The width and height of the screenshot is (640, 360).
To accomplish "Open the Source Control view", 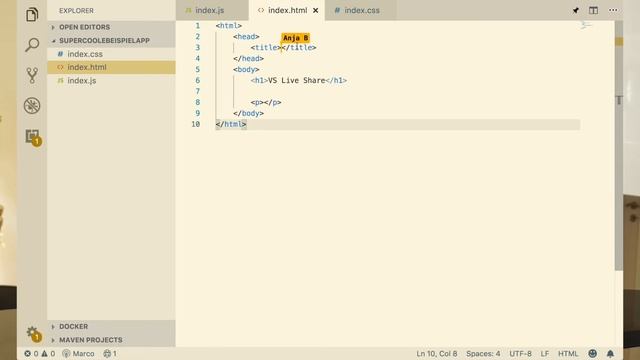I will pyautogui.click(x=32, y=75).
